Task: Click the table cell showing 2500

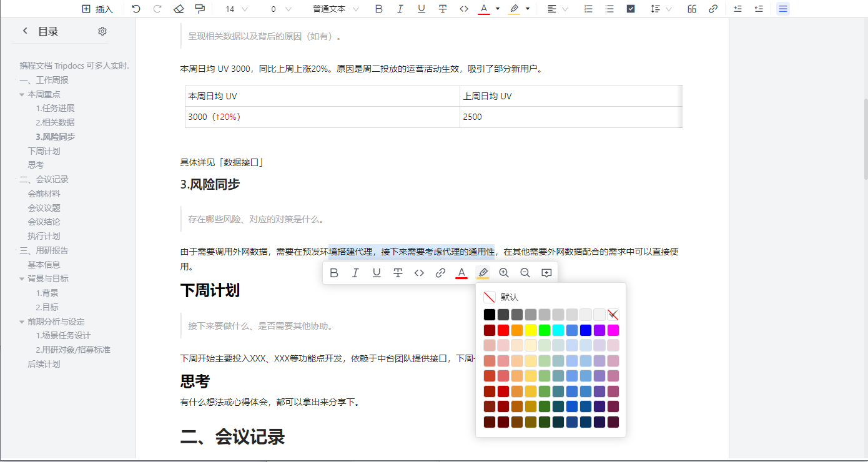Action: click(x=571, y=117)
